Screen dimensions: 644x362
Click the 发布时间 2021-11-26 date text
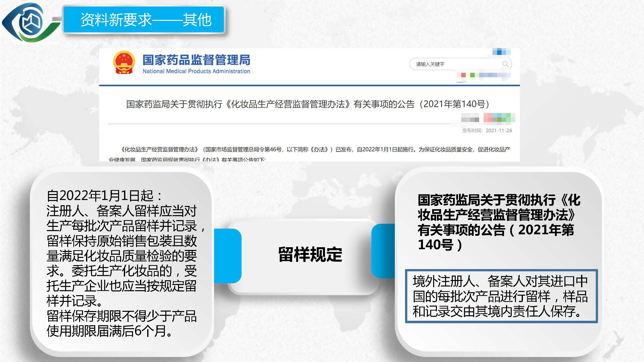pyautogui.click(x=487, y=130)
